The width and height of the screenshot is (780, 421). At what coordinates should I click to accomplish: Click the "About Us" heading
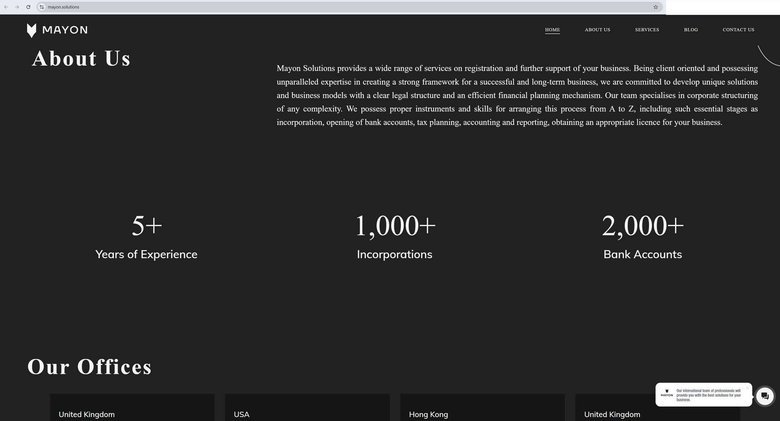point(81,59)
